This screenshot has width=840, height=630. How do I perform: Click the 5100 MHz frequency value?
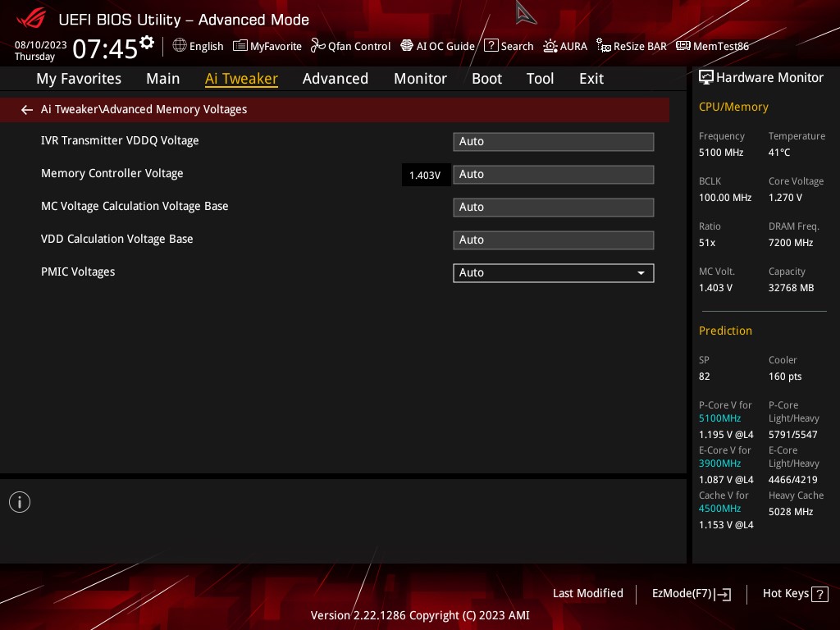(x=720, y=153)
